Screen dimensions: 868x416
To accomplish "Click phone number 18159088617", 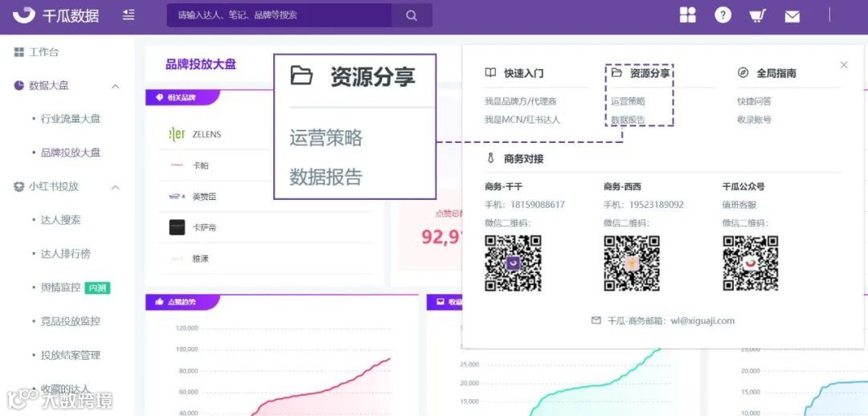I will click(x=537, y=205).
